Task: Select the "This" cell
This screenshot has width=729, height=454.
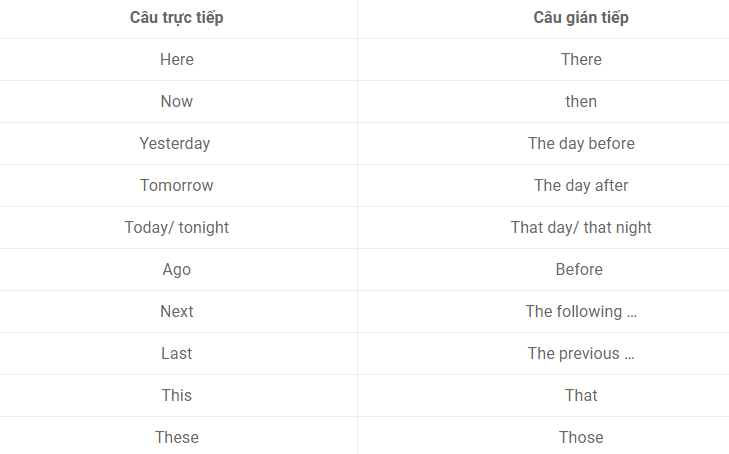Action: (177, 395)
